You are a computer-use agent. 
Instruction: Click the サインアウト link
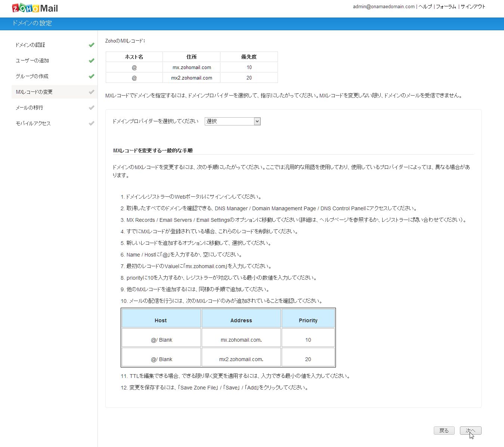pos(473,7)
